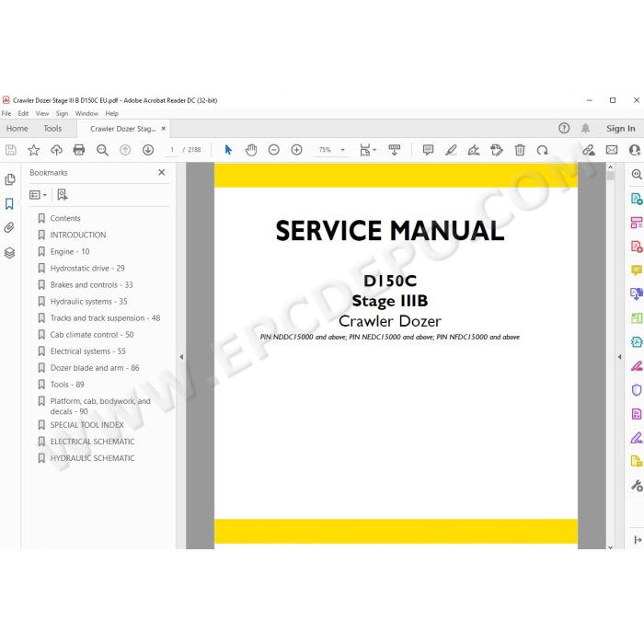This screenshot has height=644, width=644.
Task: Add new bookmark icon in Bookmarks panel
Action: pos(63,195)
